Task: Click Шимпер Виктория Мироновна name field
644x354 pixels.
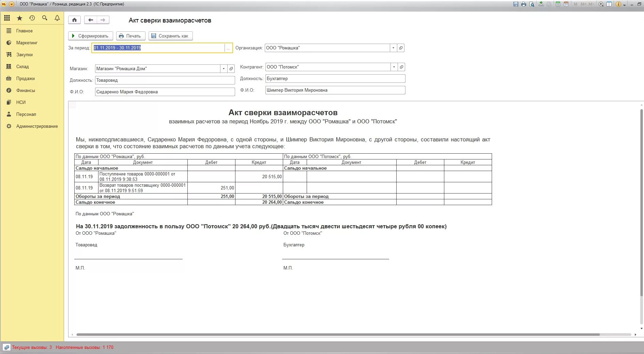Action: 335,90
